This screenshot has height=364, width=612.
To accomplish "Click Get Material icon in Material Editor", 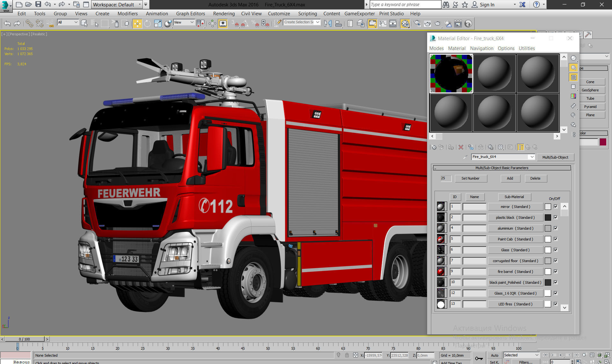I will tap(434, 147).
